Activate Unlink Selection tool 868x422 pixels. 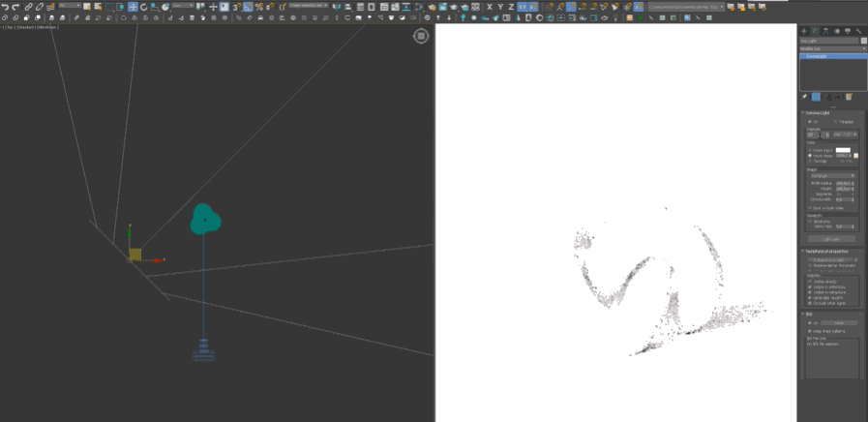point(40,7)
